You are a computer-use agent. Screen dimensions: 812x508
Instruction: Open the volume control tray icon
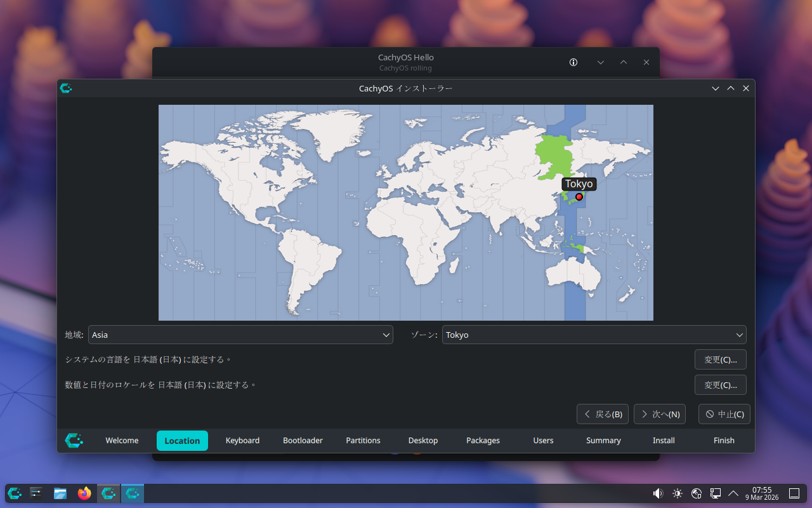point(658,493)
